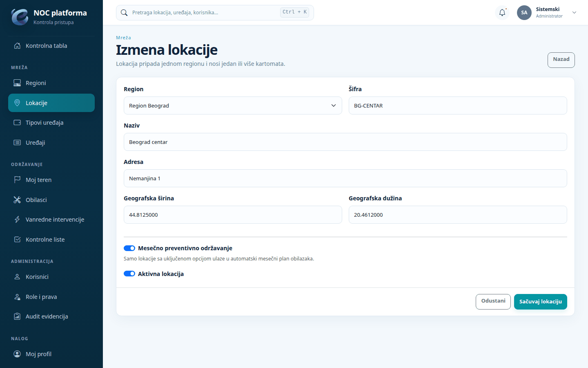
Task: Open the Obilasci sidebar item
Action: (51, 200)
